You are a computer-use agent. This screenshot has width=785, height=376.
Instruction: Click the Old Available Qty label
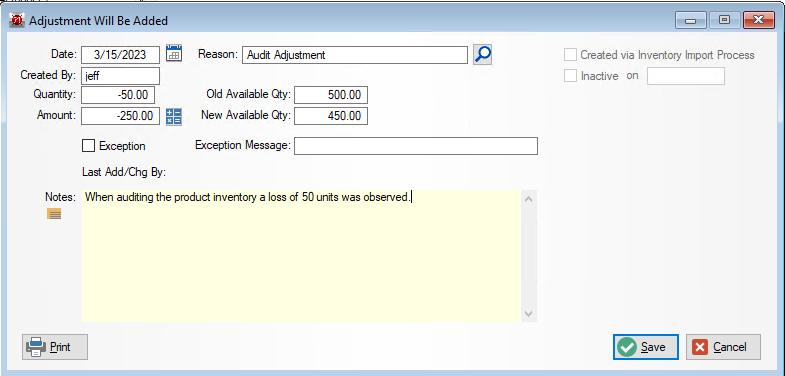(x=248, y=94)
